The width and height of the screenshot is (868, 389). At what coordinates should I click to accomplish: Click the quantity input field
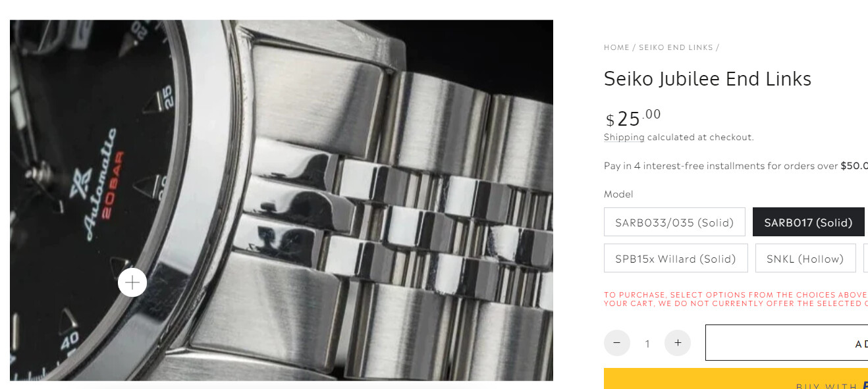tap(647, 343)
